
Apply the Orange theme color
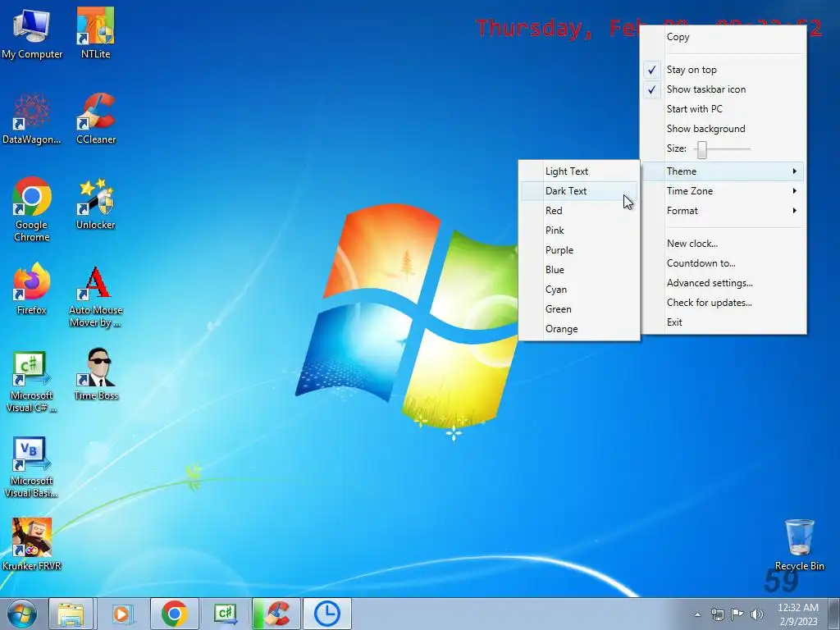coord(579,329)
